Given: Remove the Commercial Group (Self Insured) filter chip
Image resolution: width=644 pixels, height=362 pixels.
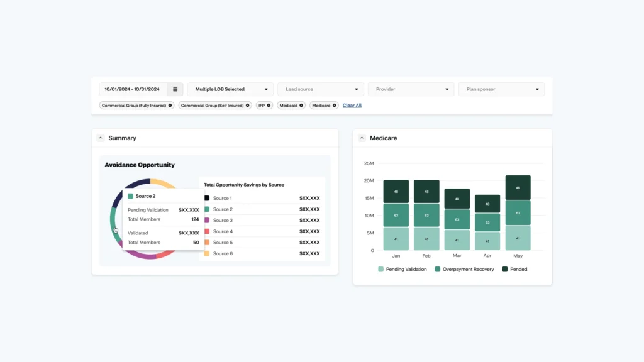Looking at the screenshot, I should pos(247,105).
